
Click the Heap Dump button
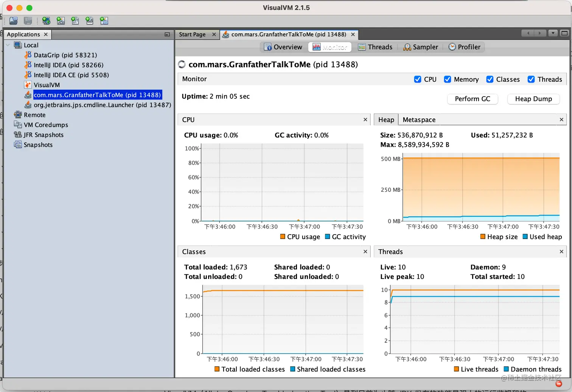pyautogui.click(x=533, y=99)
